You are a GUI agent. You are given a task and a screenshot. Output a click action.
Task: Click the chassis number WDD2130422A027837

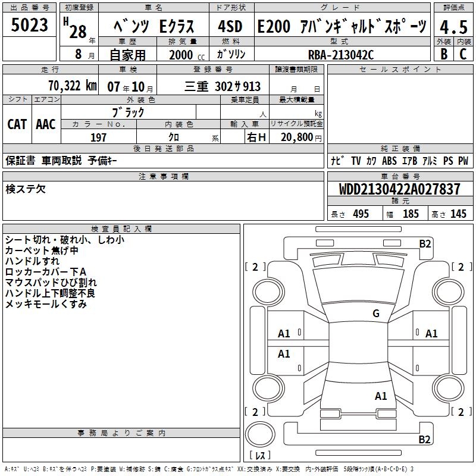[x=399, y=189]
